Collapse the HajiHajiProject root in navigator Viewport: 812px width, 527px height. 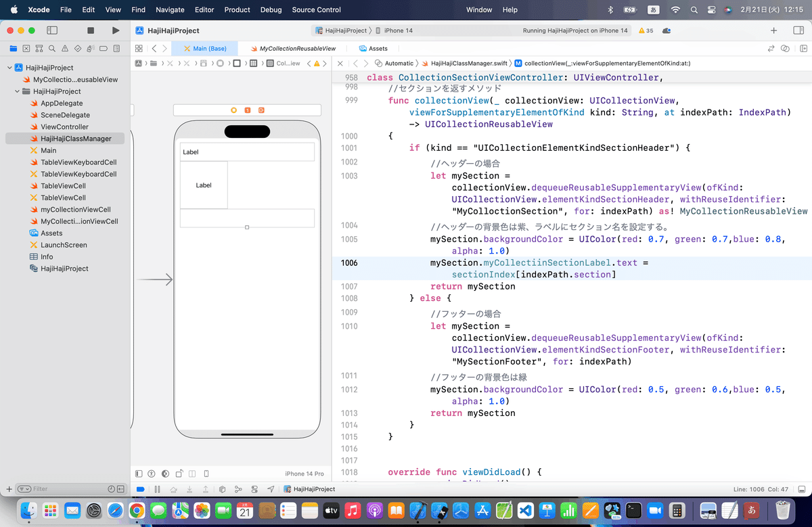click(x=9, y=68)
